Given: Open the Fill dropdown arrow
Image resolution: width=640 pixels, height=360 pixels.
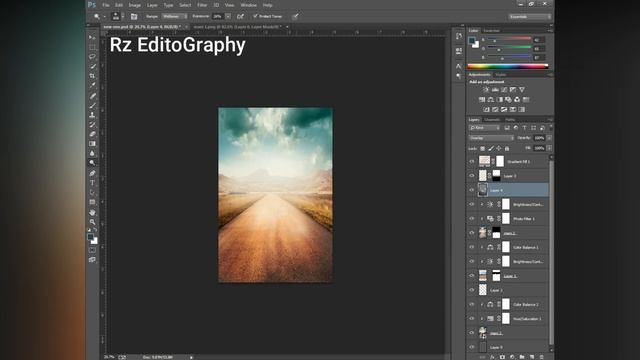Looking at the screenshot, I should coord(549,148).
